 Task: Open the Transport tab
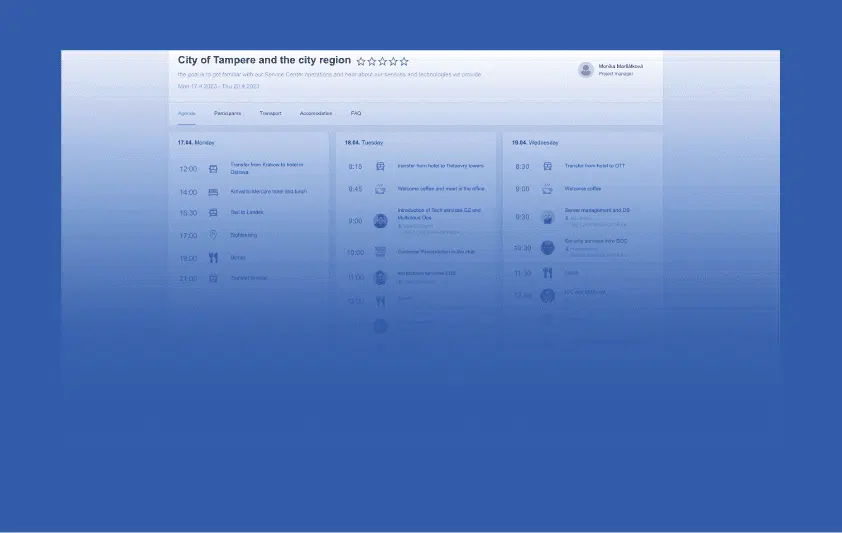(x=270, y=113)
